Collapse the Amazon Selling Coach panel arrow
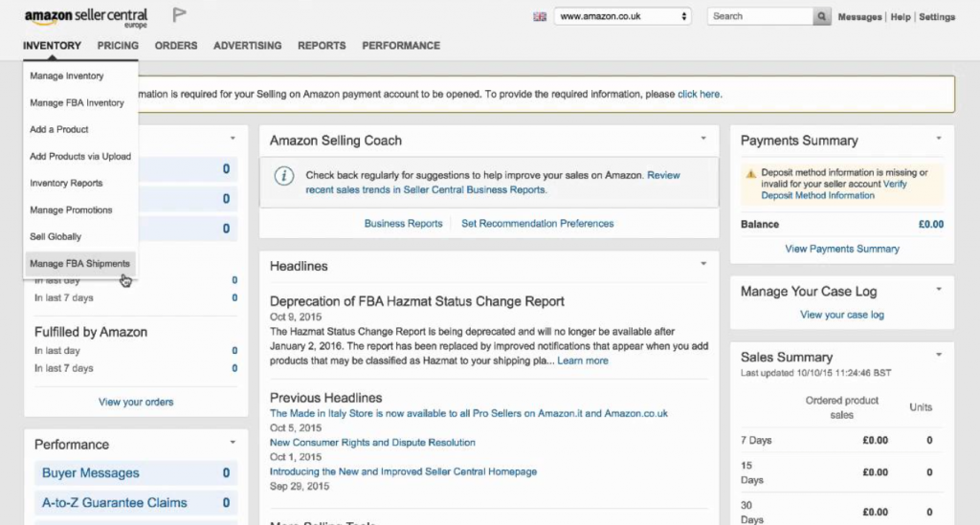The height and width of the screenshot is (525, 980). (703, 139)
